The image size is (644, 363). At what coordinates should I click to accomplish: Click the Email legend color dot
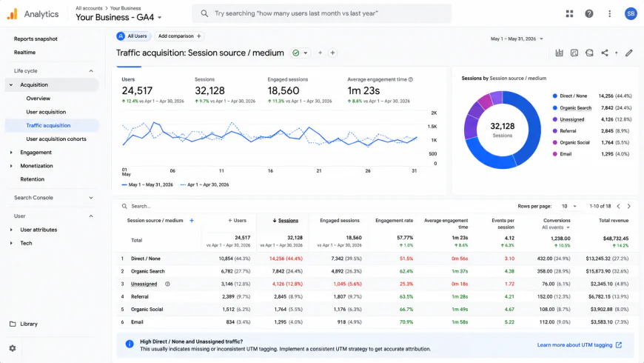(x=555, y=154)
